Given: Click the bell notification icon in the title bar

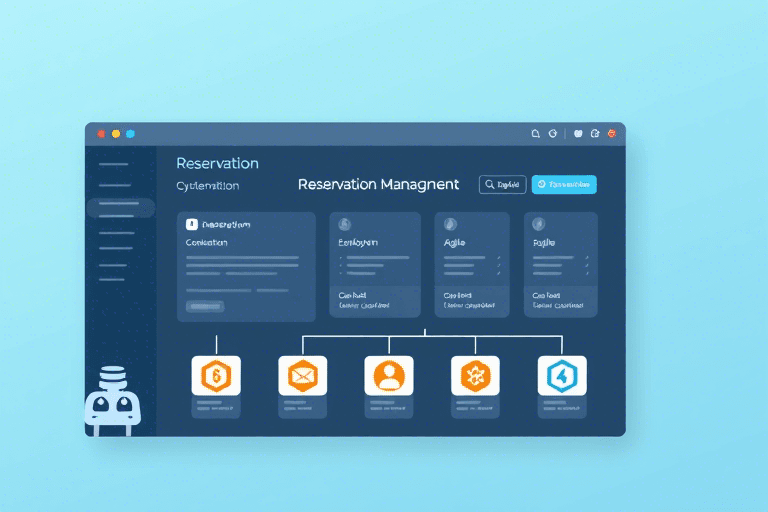Looking at the screenshot, I should click(535, 133).
